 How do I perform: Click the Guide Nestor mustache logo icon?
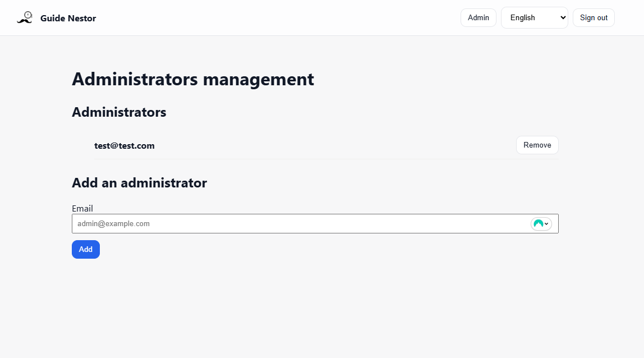click(24, 20)
